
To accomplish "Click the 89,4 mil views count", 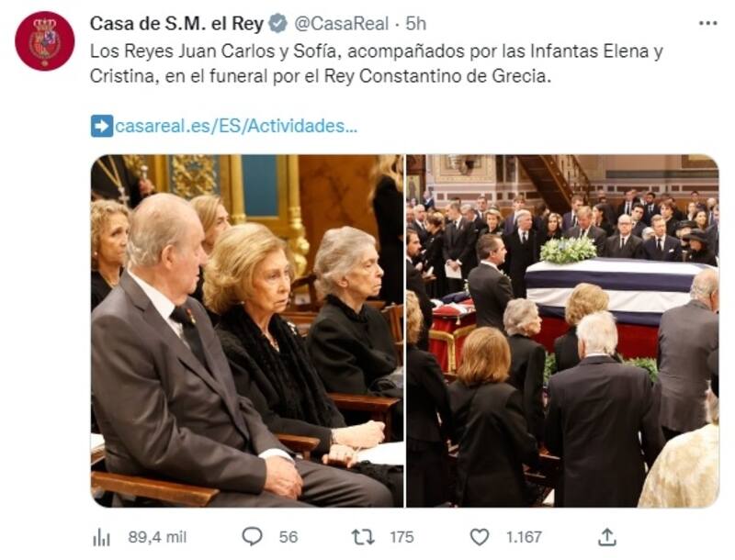I will [157, 537].
